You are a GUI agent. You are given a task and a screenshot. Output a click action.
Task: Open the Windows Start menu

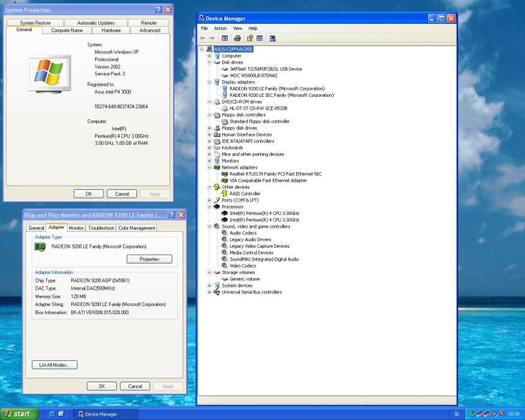[x=18, y=414]
